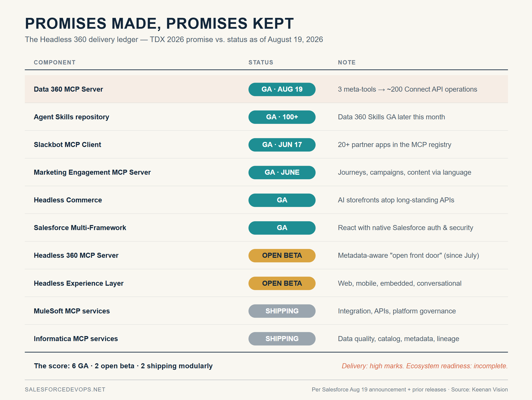Open the SALESFORCEDEVOPS.NET footer link

65,389
